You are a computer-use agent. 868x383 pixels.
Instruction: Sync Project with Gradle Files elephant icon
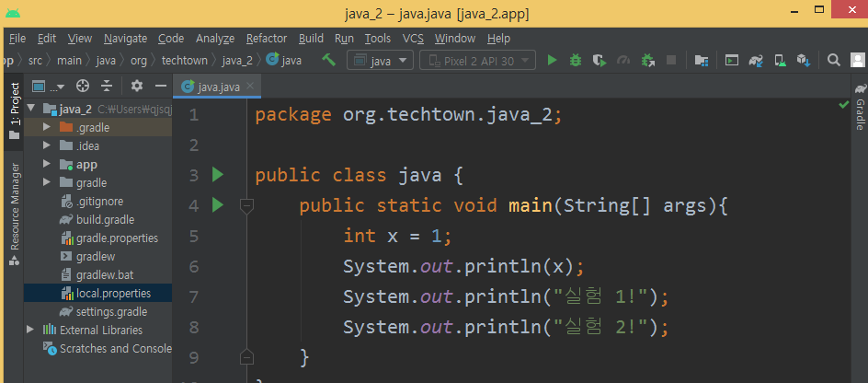pyautogui.click(x=756, y=60)
